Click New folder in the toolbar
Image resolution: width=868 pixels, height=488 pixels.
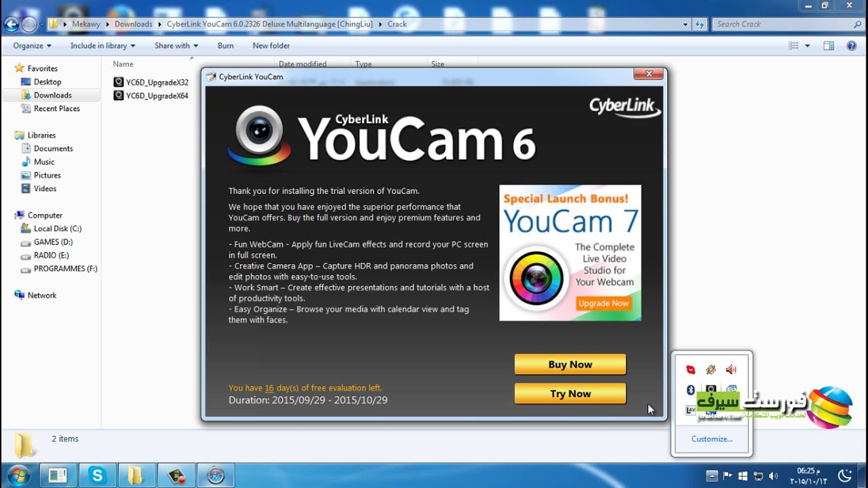(x=271, y=45)
